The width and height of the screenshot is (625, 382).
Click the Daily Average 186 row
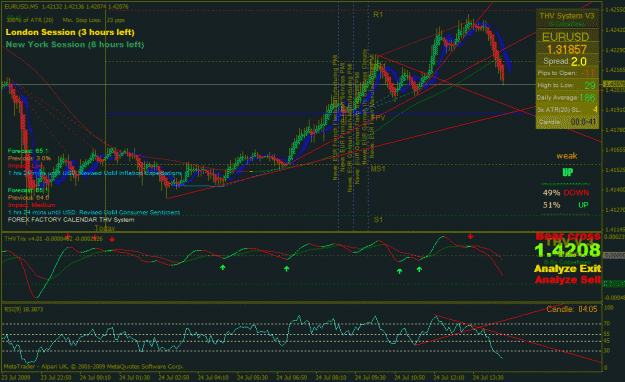[x=567, y=97]
